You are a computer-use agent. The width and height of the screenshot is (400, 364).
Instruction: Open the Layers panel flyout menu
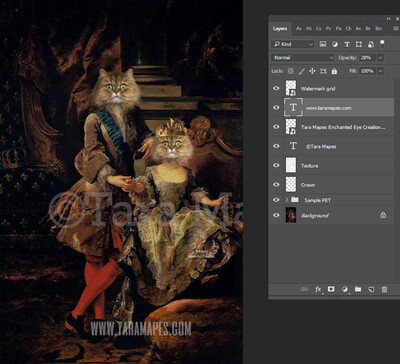(396, 29)
